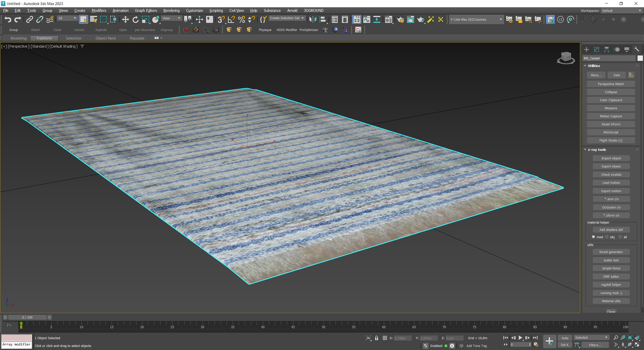Screen dimensions: 644x350
Task: Select the 'all' radio option
Action: pyautogui.click(x=620, y=237)
